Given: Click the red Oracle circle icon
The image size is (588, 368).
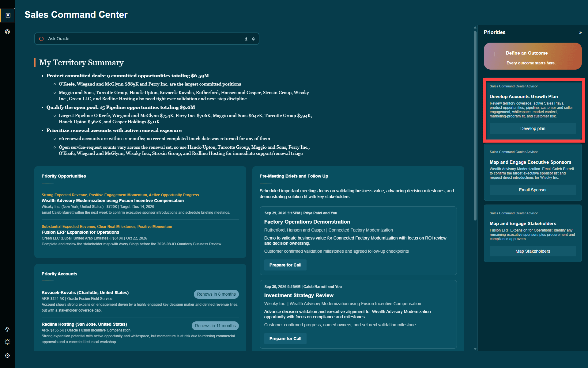Looking at the screenshot, I should pyautogui.click(x=41, y=39).
